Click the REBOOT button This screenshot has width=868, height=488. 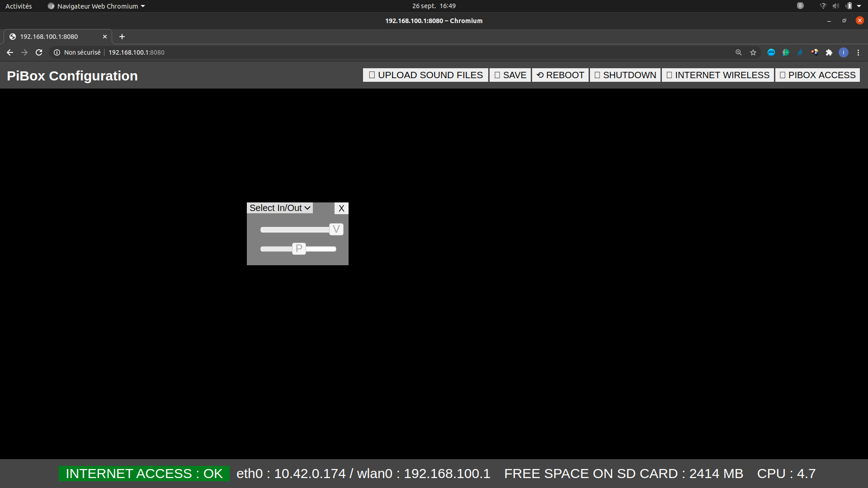pyautogui.click(x=560, y=75)
